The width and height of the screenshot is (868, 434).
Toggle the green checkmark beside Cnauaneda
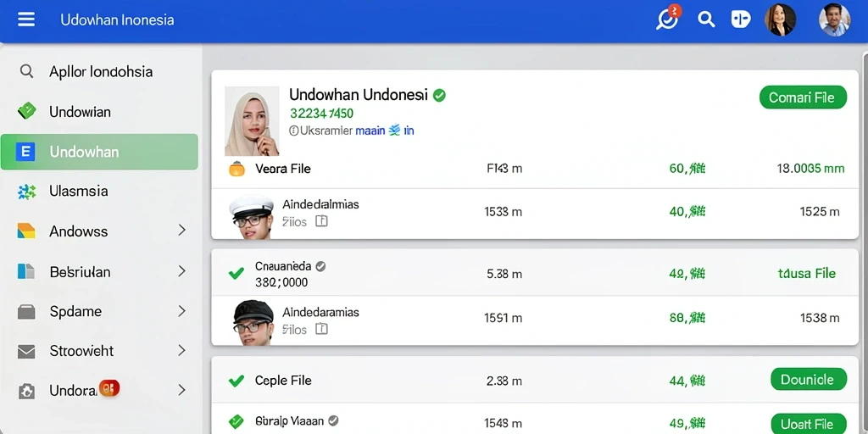(236, 272)
